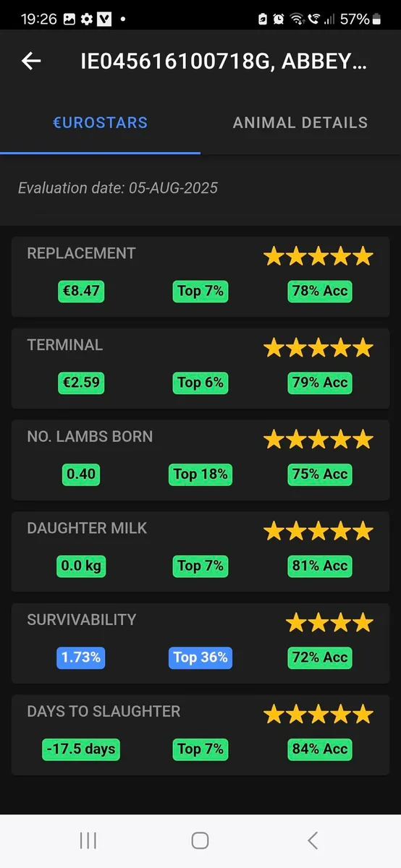This screenshot has width=401, height=868.
Task: Tap the animal ID title text
Action: click(224, 61)
